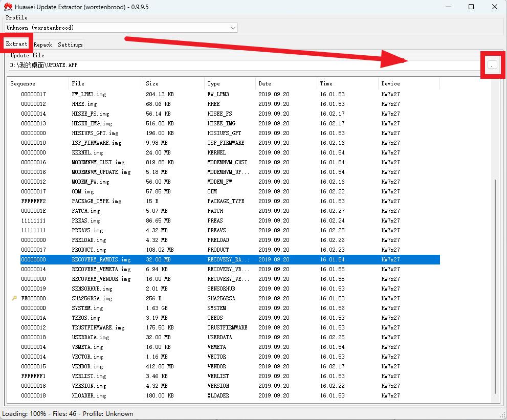Highlight MODEM_FW.img in the list
Viewport: 507px width, 420px height.
tap(230, 182)
